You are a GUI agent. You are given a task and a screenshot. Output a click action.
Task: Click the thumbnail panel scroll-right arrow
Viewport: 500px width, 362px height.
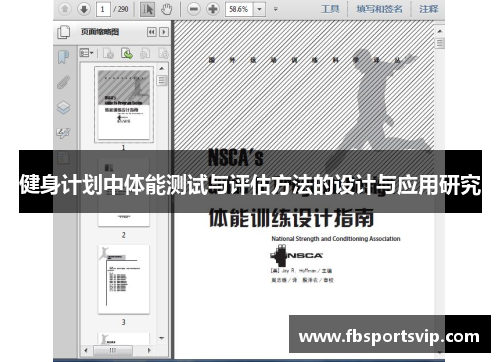[149, 350]
